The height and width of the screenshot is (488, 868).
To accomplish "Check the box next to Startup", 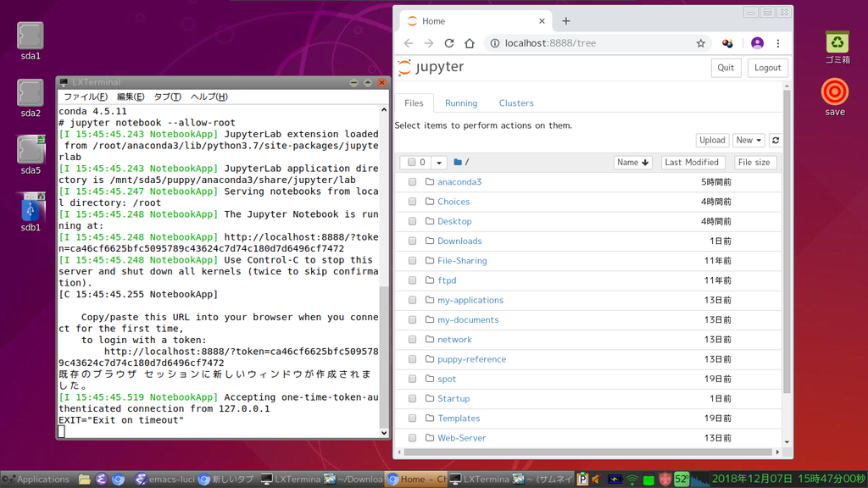I will (x=413, y=399).
